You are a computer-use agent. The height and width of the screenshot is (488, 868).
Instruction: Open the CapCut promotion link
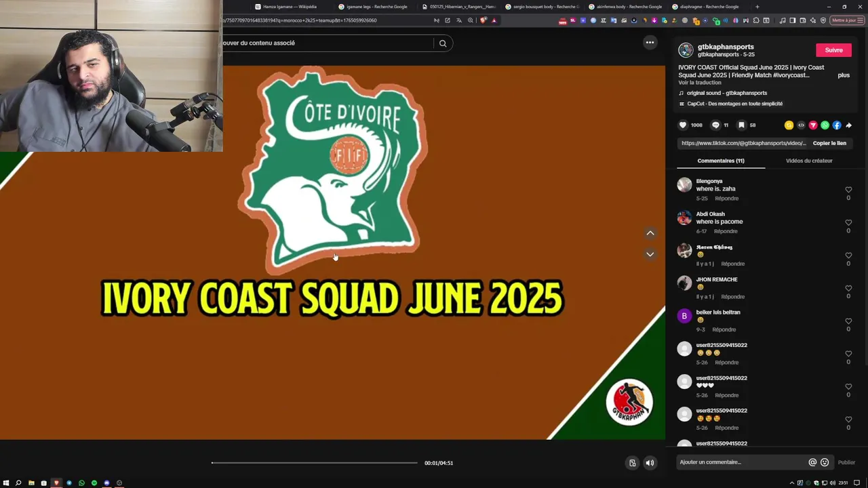click(x=734, y=104)
